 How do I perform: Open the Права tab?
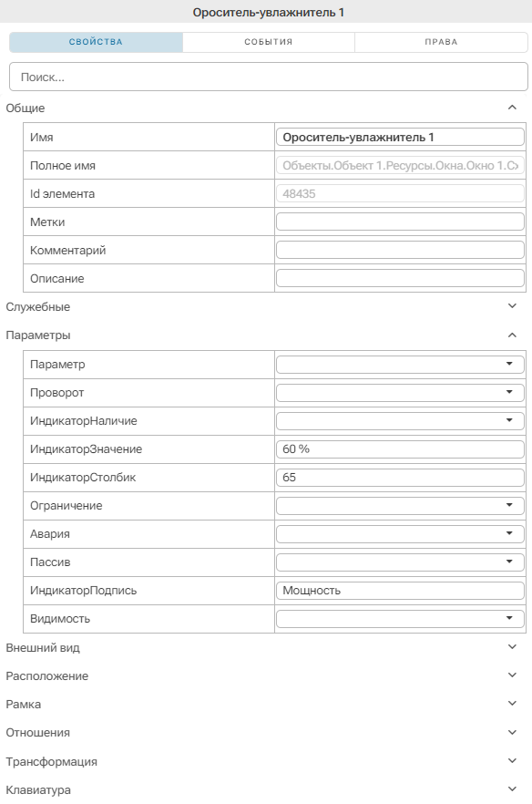pos(441,42)
